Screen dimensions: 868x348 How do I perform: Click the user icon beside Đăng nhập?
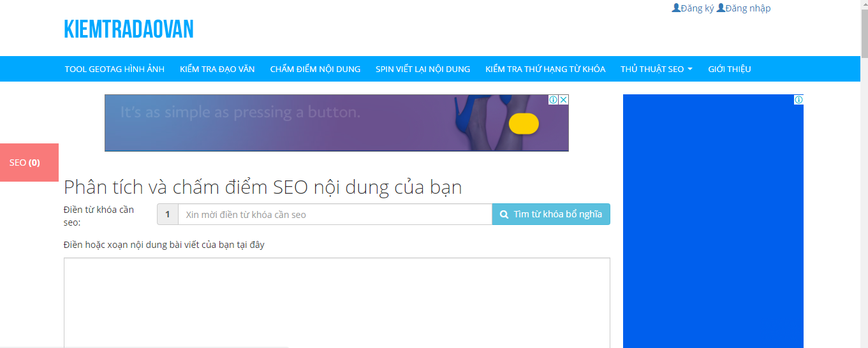721,8
